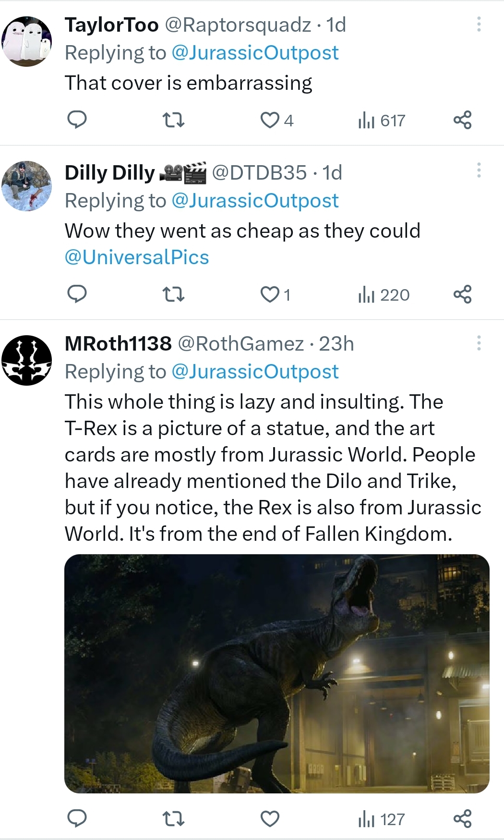Like TaylorToo's tweet with 4 likes
The height and width of the screenshot is (840, 504).
coord(270,120)
